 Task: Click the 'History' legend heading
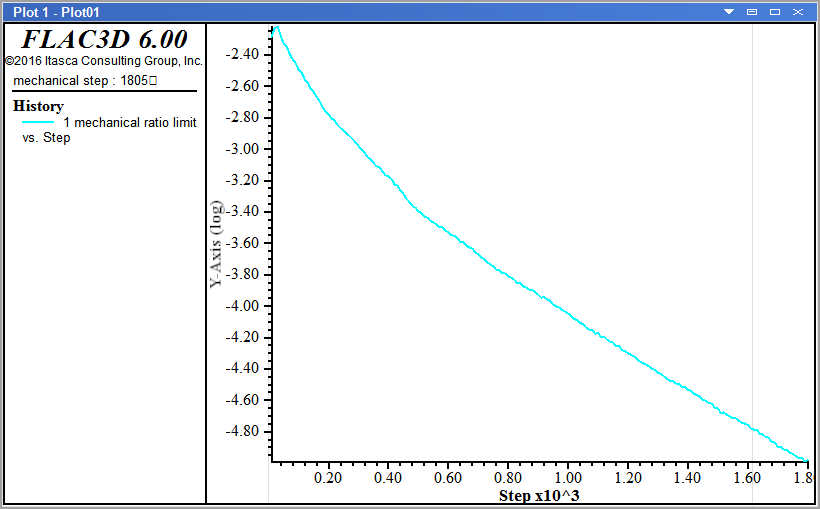click(38, 106)
